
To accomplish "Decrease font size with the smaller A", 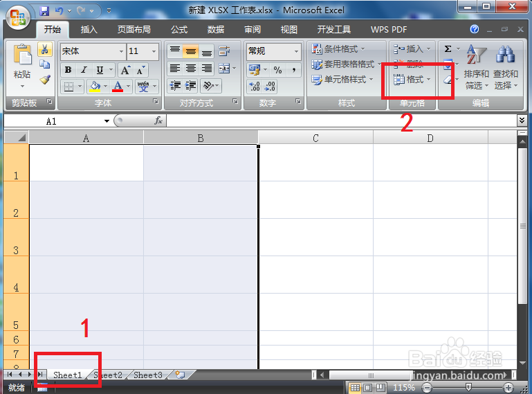I will 140,71.
